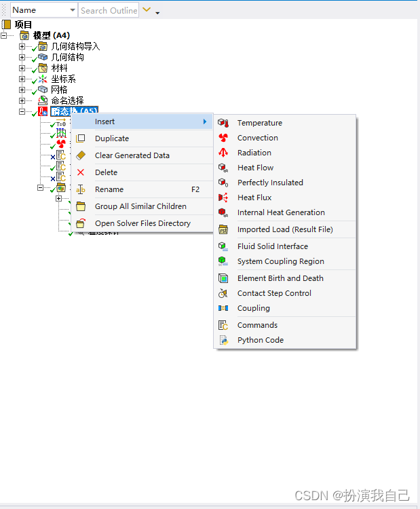Click the Element Birth and Death icon
The height and width of the screenshot is (509, 420).
pyautogui.click(x=223, y=278)
